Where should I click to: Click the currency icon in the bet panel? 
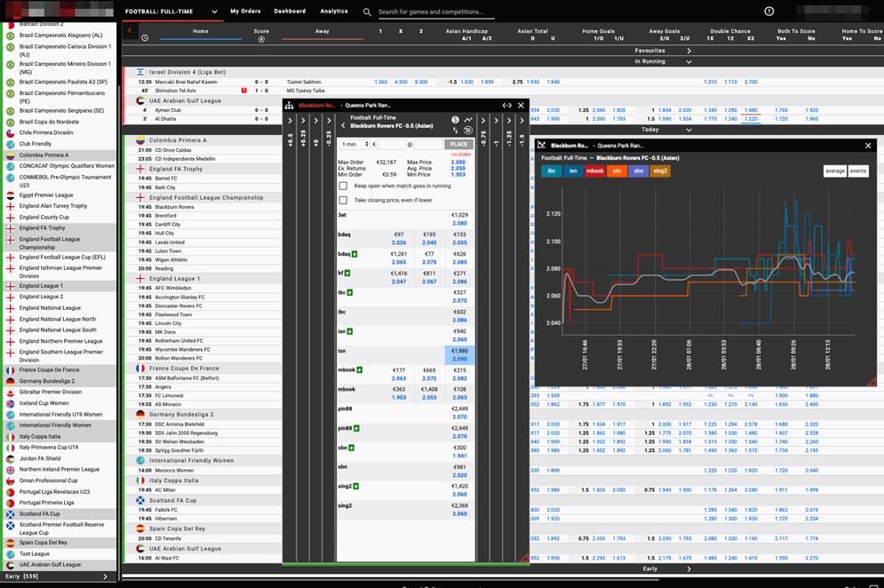point(455,120)
